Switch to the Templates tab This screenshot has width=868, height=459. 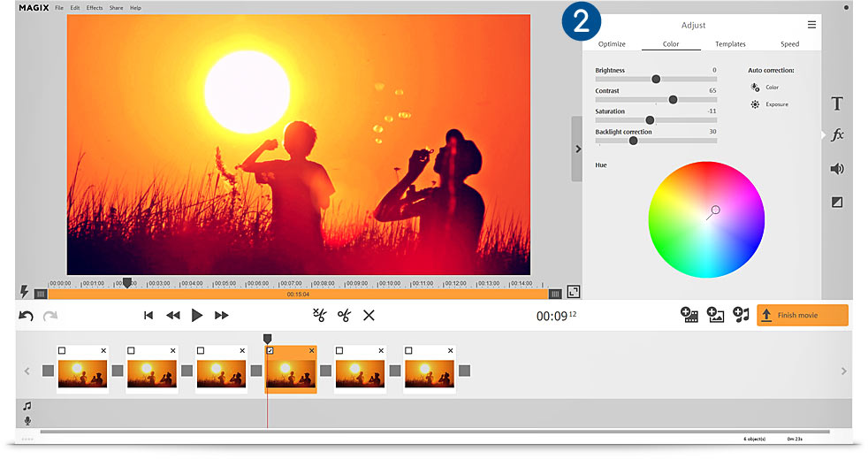(x=730, y=44)
